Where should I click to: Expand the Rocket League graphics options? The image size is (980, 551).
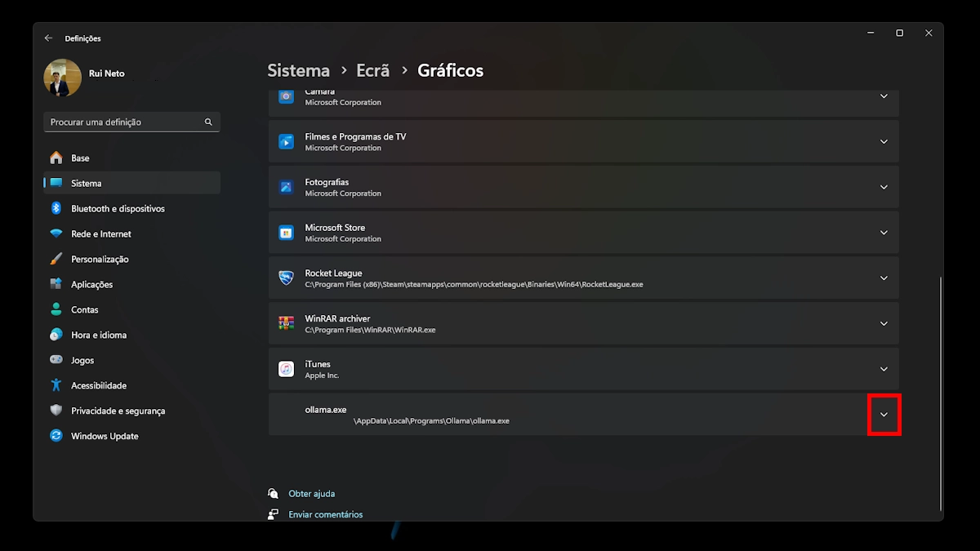[884, 278]
